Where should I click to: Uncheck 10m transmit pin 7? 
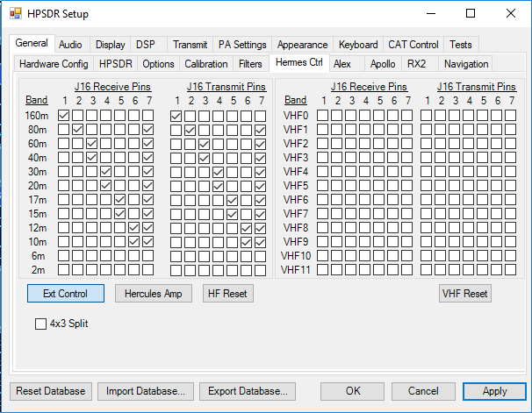pos(260,243)
